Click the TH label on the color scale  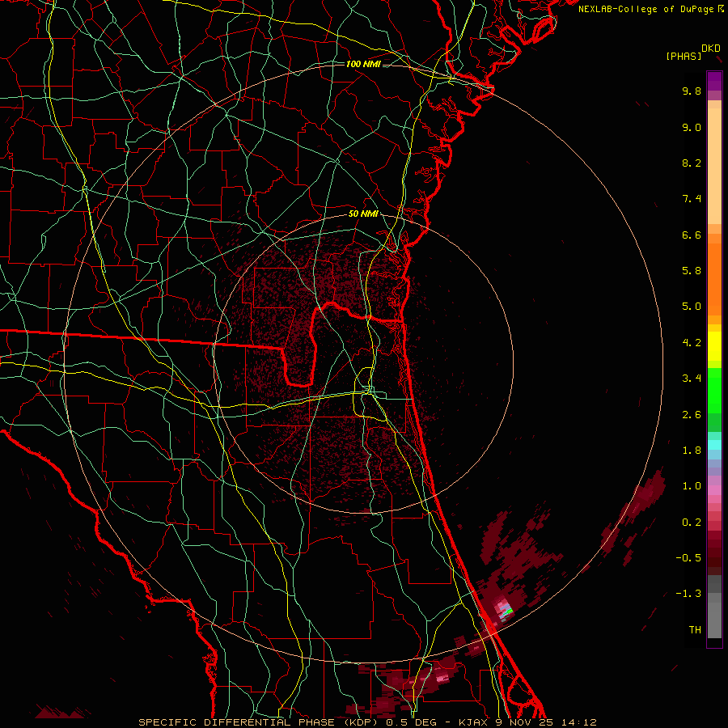click(695, 630)
